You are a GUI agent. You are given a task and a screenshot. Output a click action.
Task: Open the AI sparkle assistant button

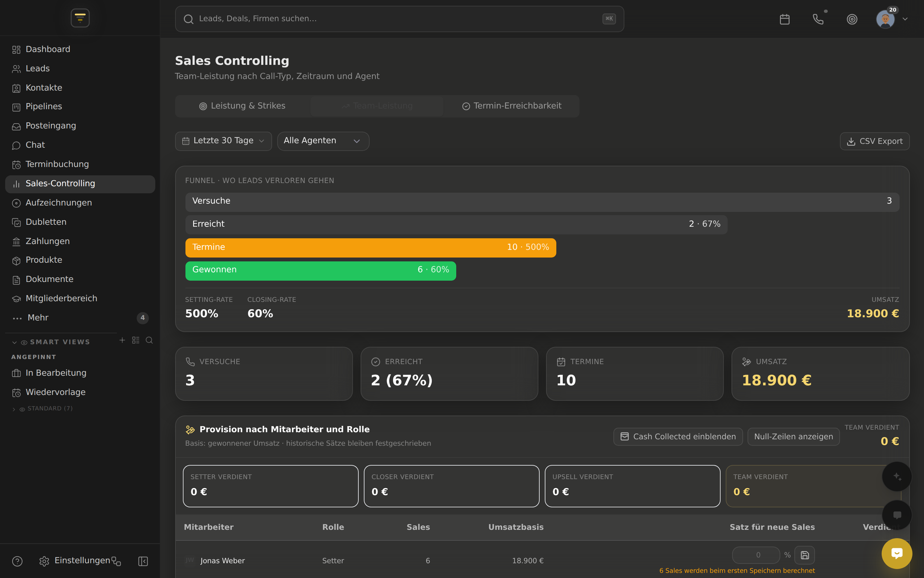897,476
